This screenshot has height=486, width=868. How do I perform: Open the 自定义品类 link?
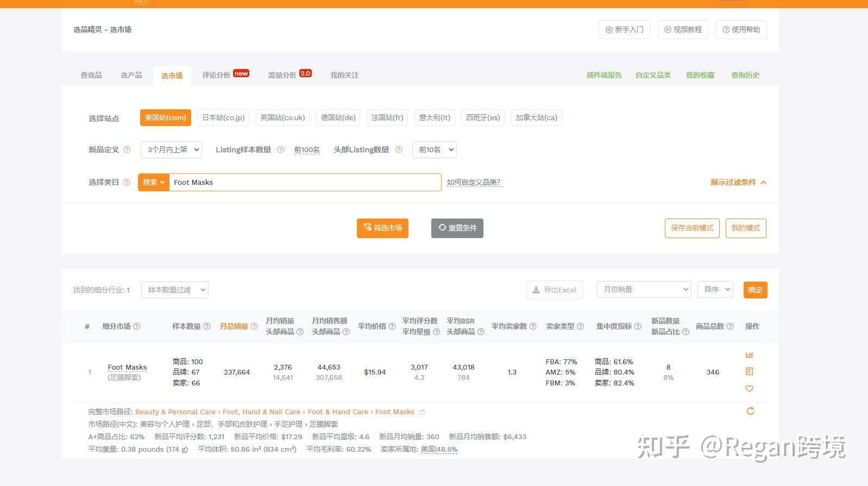653,75
